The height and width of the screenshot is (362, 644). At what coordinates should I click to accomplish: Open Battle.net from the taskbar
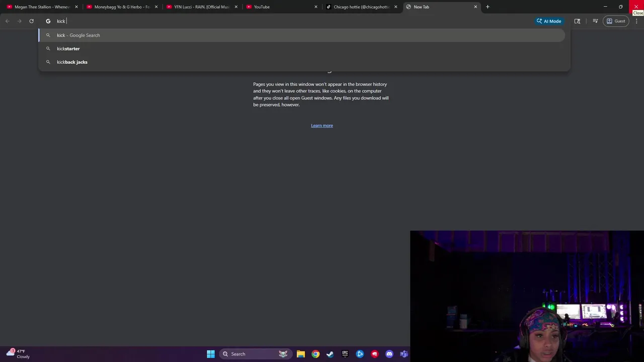(x=360, y=354)
